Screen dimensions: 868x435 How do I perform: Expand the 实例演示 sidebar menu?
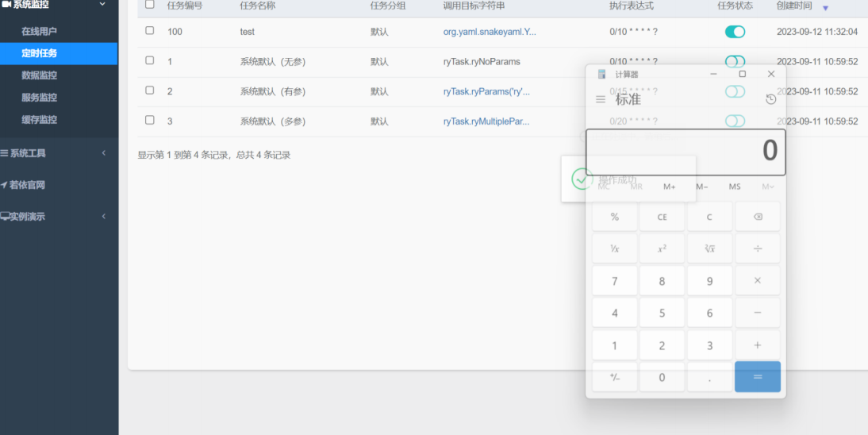point(56,216)
